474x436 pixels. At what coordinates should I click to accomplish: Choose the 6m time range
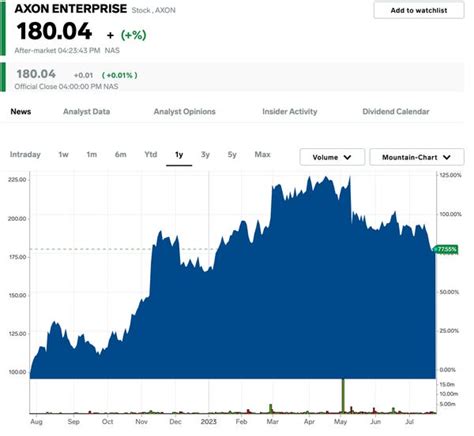[x=120, y=155]
